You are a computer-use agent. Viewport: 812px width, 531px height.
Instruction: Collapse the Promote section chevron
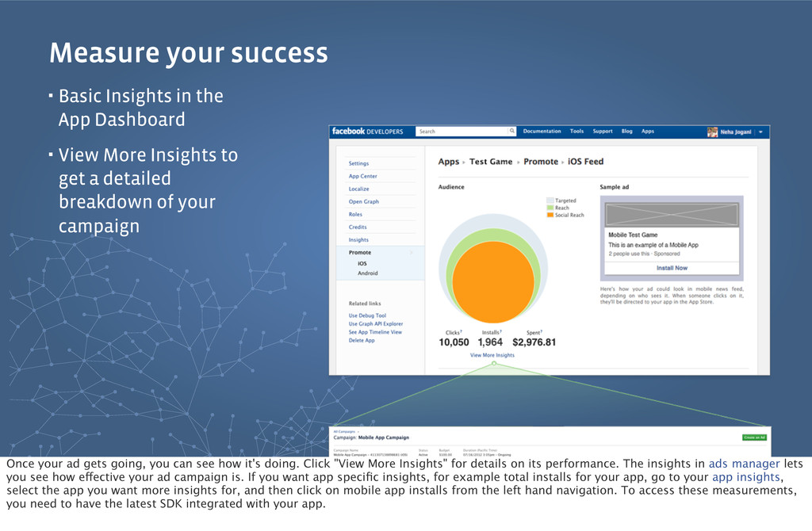click(412, 253)
